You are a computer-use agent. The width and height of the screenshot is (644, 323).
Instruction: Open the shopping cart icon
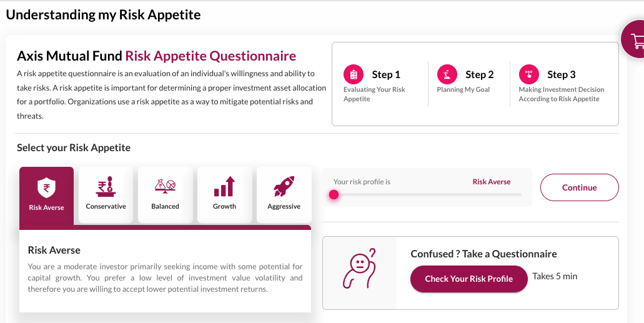(x=637, y=41)
